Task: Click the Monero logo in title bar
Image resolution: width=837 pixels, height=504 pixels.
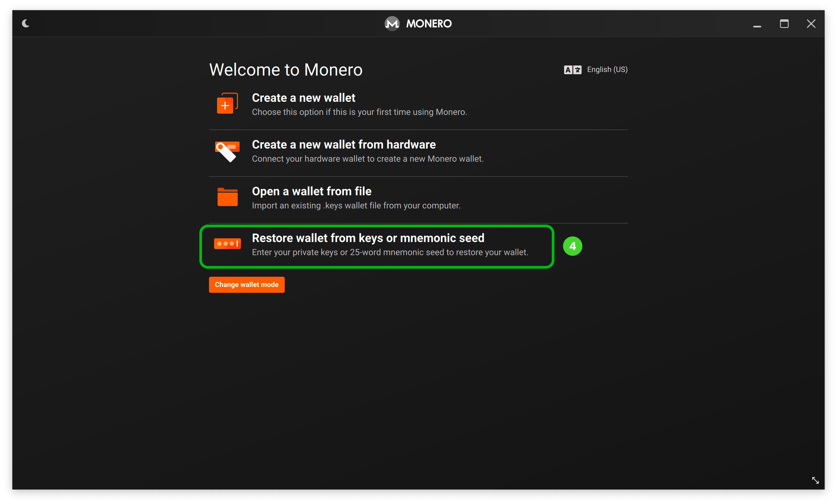Action: point(392,23)
